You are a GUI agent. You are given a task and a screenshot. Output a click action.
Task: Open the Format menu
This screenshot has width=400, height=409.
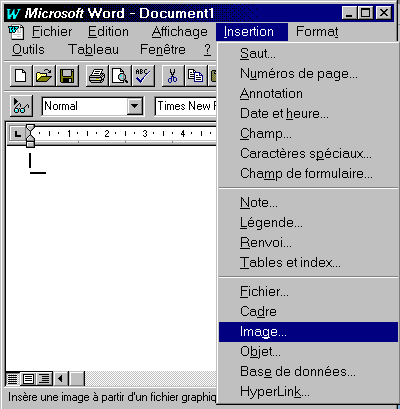coord(317,32)
